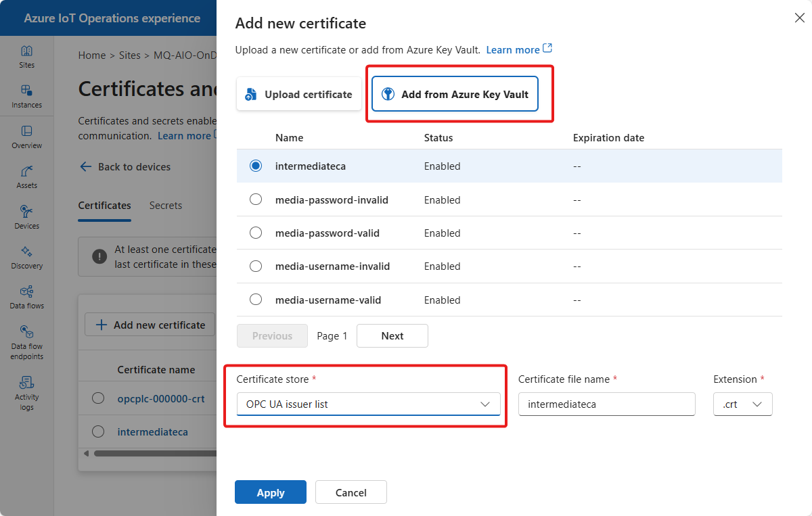
Task: Click the Azure IoT Operations experience title
Action: click(112, 18)
